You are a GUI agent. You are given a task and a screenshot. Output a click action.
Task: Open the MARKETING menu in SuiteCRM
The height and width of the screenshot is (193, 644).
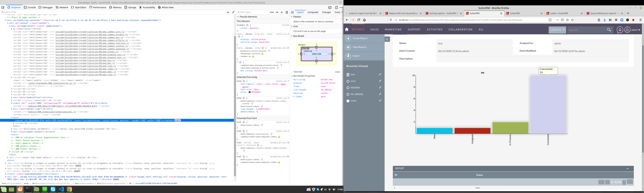[x=393, y=29]
